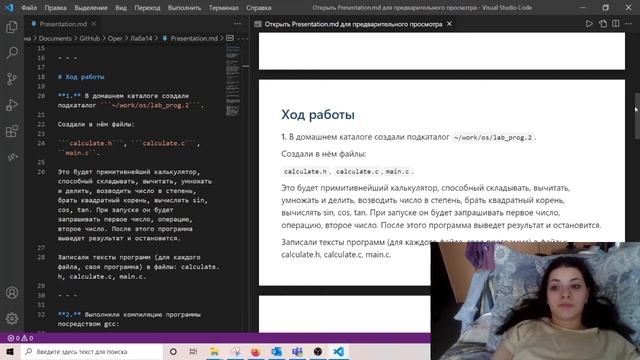Open the Explorer view in activity bar
This screenshot has width=640, height=360.
12,27
